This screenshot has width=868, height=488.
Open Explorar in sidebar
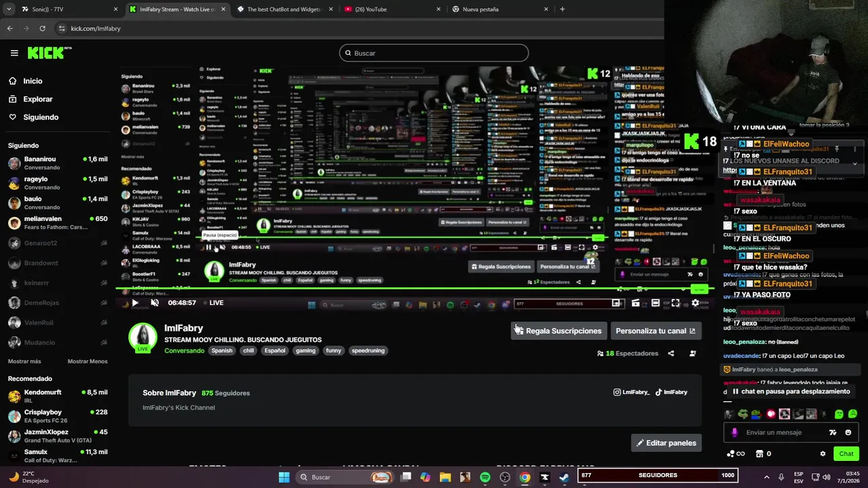38,99
